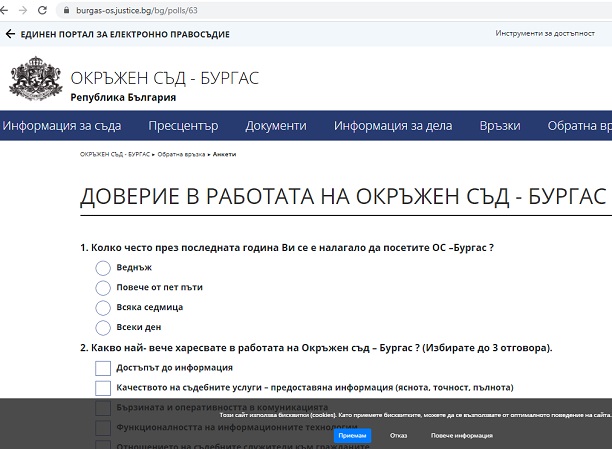Click Анкети breadcrumb
The height and width of the screenshot is (449, 612).
(224, 154)
